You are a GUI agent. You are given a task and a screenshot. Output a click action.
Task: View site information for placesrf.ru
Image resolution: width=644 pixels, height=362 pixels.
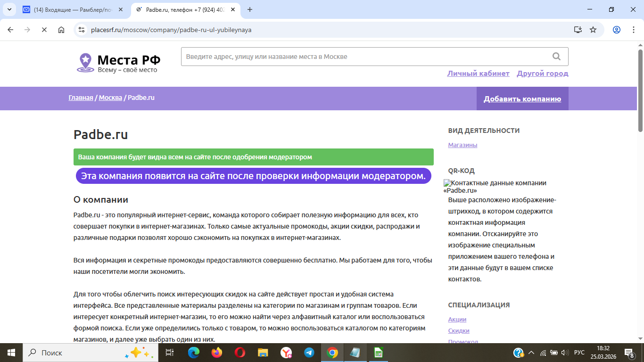pyautogui.click(x=82, y=30)
